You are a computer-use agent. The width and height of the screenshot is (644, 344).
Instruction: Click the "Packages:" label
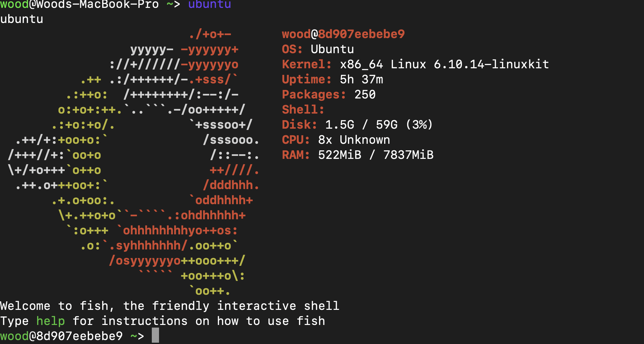click(x=313, y=95)
